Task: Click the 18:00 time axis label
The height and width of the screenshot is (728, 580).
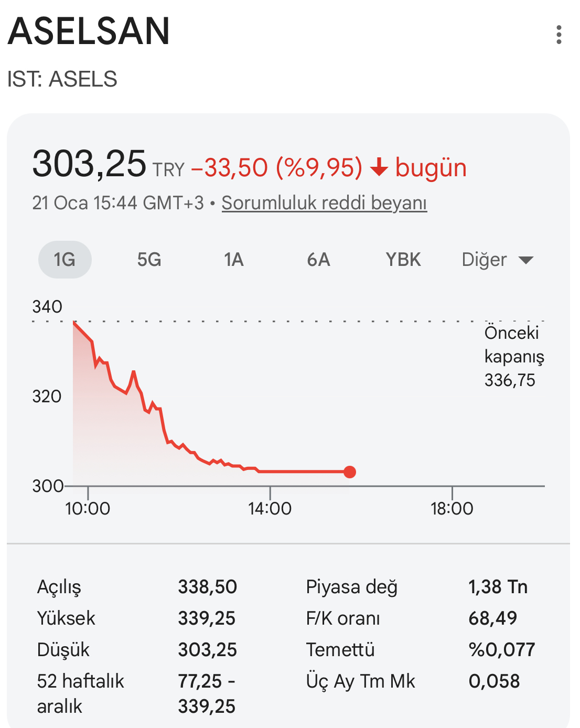Action: coord(452,508)
